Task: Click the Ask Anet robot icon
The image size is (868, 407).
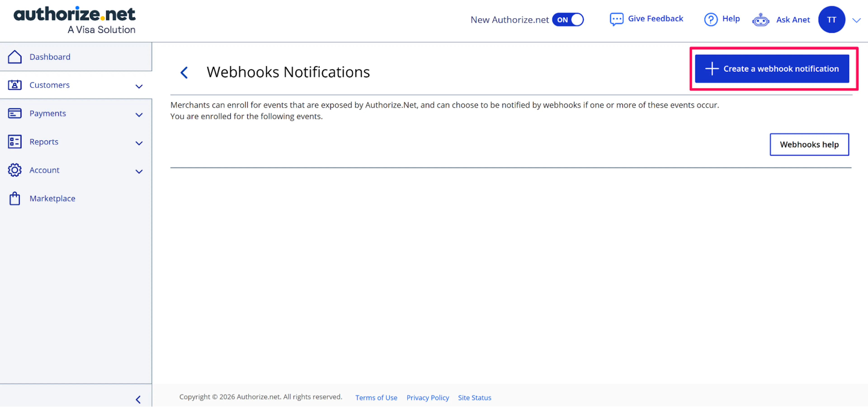Action: [760, 20]
